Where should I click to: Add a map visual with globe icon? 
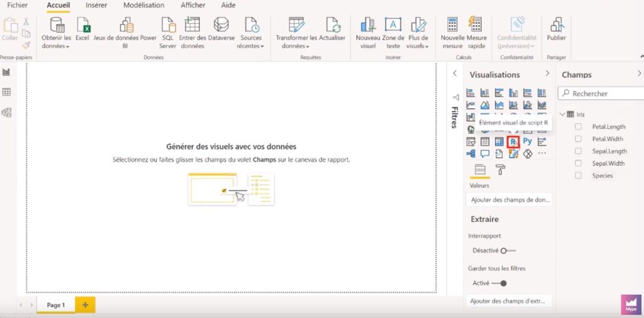(470, 129)
